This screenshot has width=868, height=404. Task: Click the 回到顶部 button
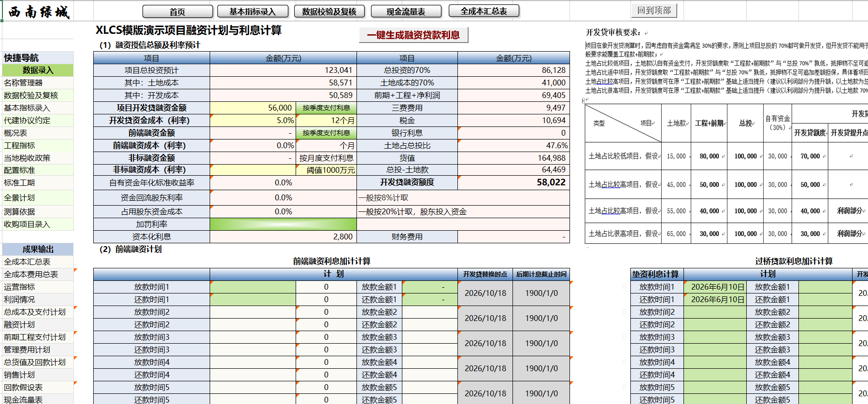tap(654, 10)
